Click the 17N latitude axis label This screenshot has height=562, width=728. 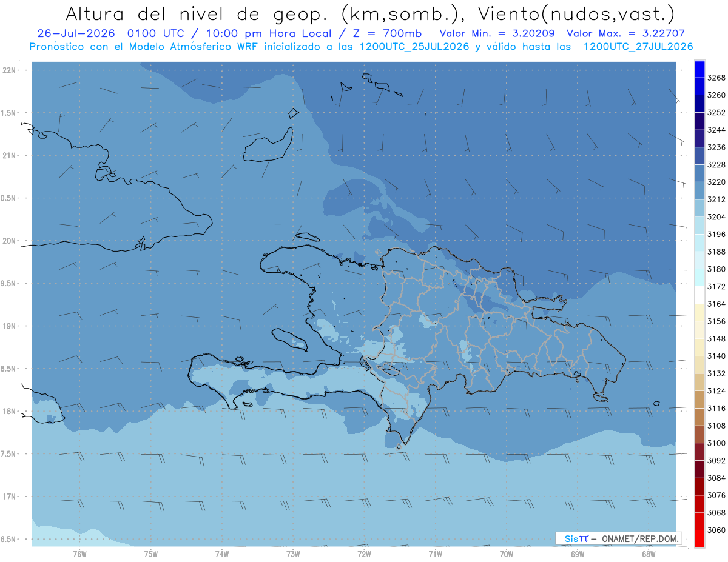click(10, 497)
